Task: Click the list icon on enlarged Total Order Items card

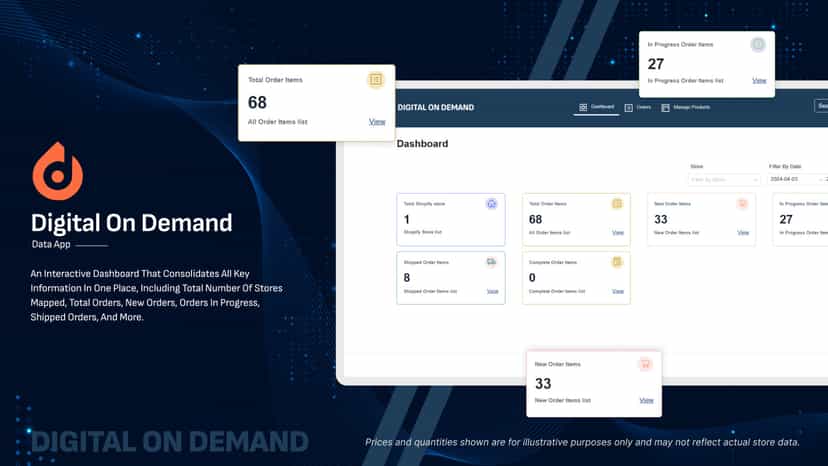Action: [x=375, y=80]
